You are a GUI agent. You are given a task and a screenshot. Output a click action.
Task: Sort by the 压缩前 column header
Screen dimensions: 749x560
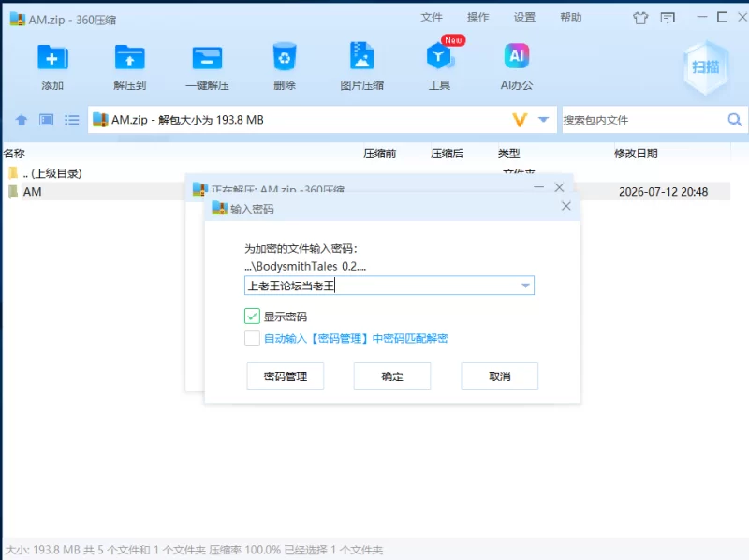tap(380, 154)
